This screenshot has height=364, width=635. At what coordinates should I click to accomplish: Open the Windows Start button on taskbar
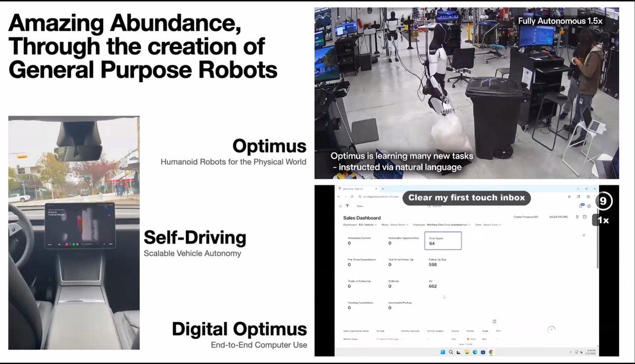pos(443,352)
